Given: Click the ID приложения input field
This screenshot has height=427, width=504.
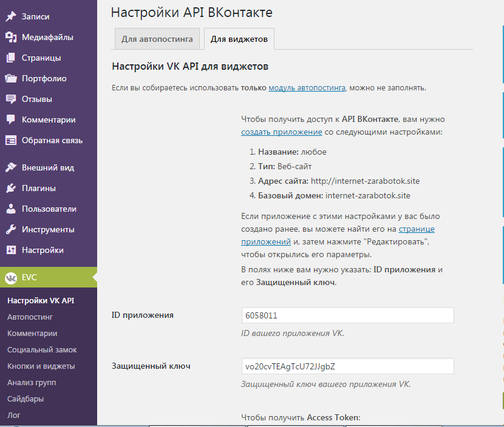Looking at the screenshot, I should pos(347,315).
